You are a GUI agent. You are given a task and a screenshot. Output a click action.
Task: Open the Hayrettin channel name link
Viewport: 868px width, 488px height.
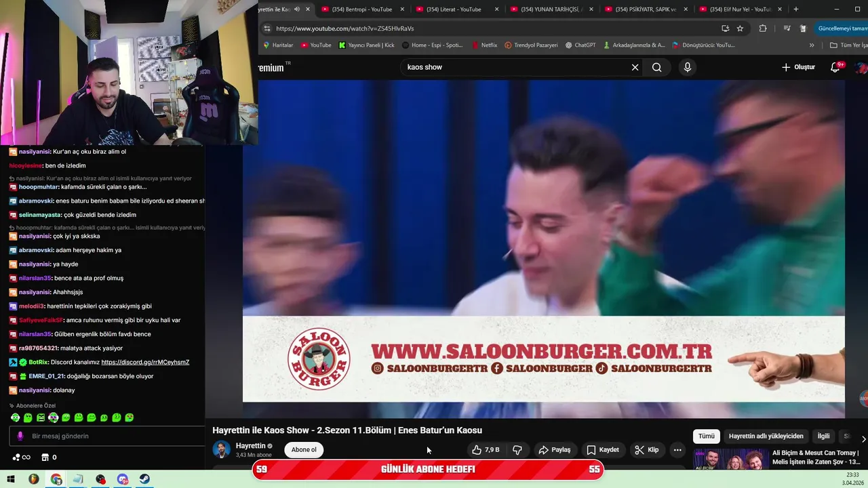click(x=250, y=446)
